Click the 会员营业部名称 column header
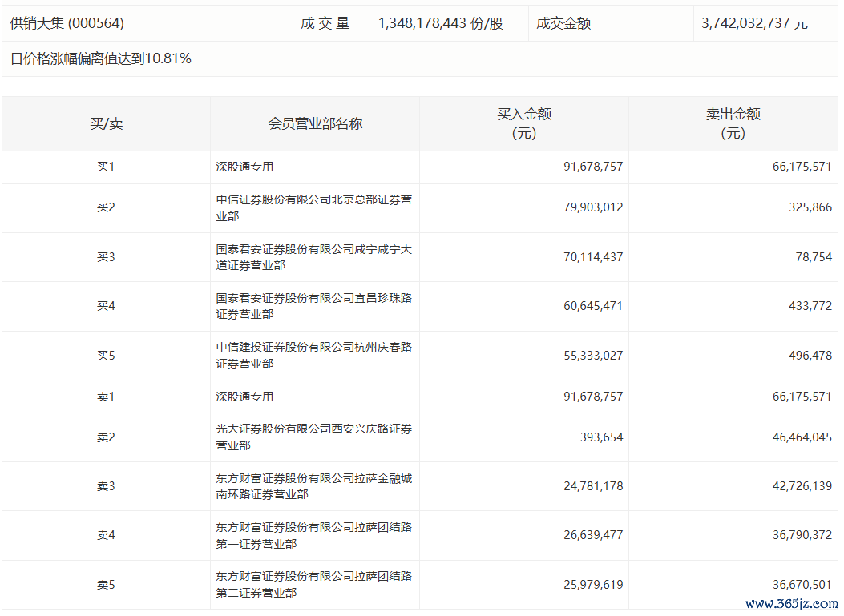The height and width of the screenshot is (616, 844). pyautogui.click(x=315, y=123)
